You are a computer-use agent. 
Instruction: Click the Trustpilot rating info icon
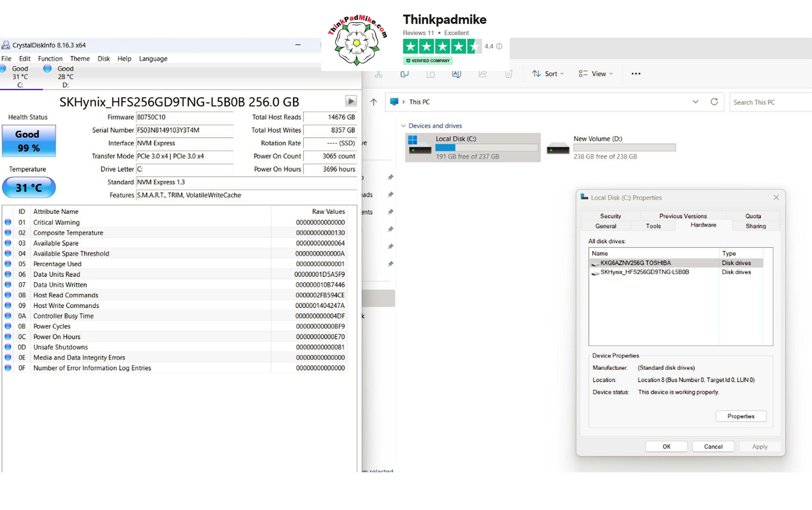(x=499, y=47)
